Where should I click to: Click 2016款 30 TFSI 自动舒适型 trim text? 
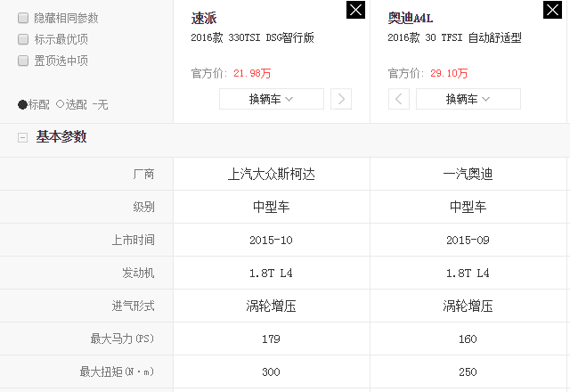point(455,37)
